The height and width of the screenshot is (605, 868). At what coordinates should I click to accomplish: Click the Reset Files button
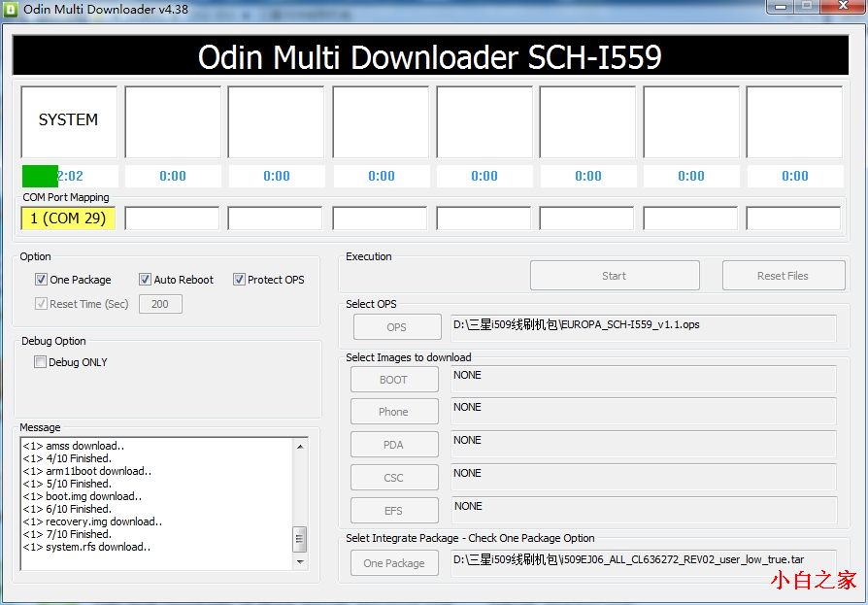click(x=784, y=276)
